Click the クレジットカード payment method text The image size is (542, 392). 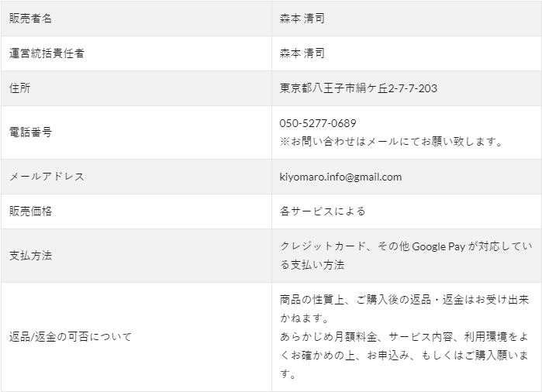406,246
